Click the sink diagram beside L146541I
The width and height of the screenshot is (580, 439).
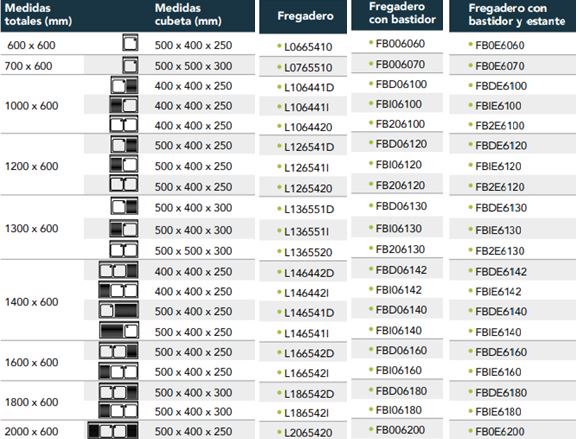tap(119, 330)
